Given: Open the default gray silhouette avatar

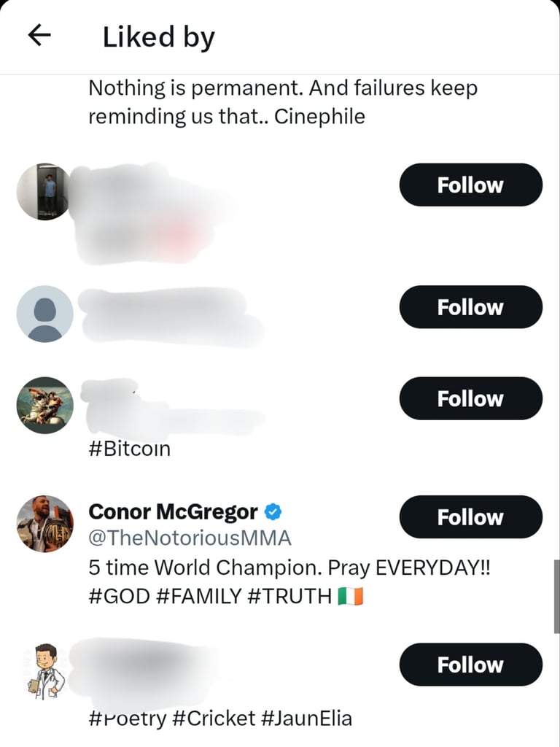Looking at the screenshot, I should click(45, 314).
